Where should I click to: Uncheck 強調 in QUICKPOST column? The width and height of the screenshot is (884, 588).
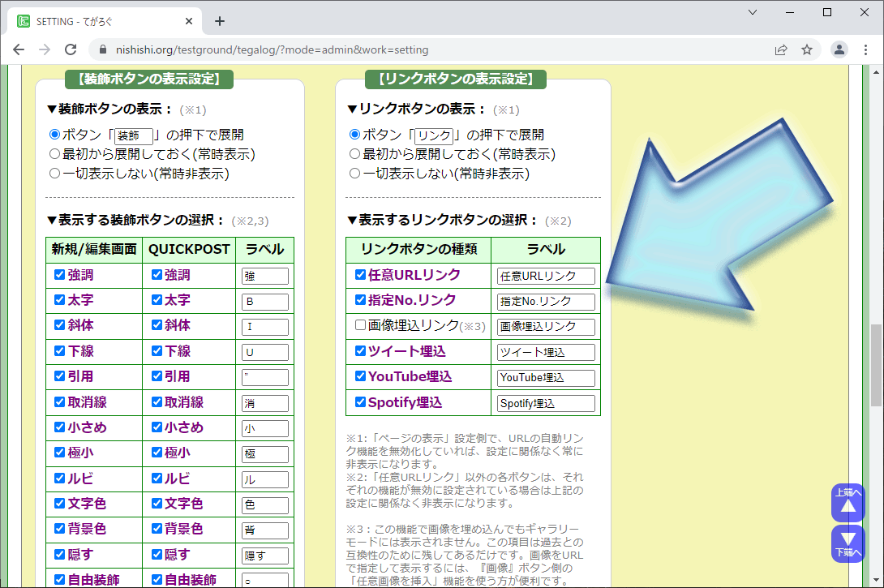[157, 275]
